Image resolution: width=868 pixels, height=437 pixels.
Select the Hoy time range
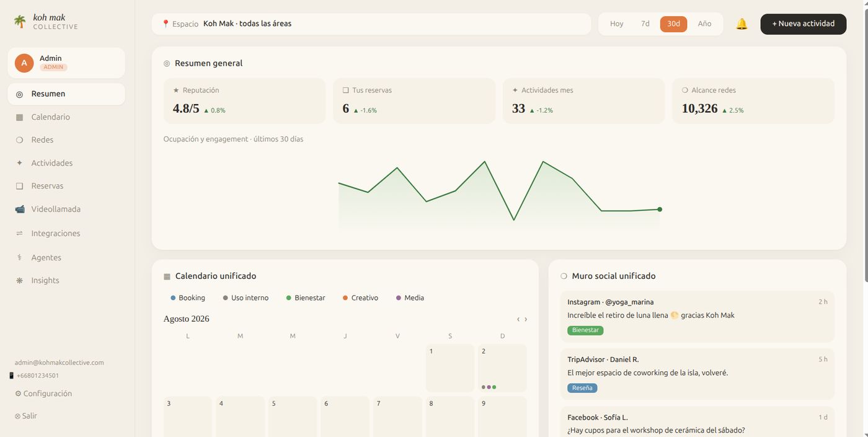coord(617,24)
